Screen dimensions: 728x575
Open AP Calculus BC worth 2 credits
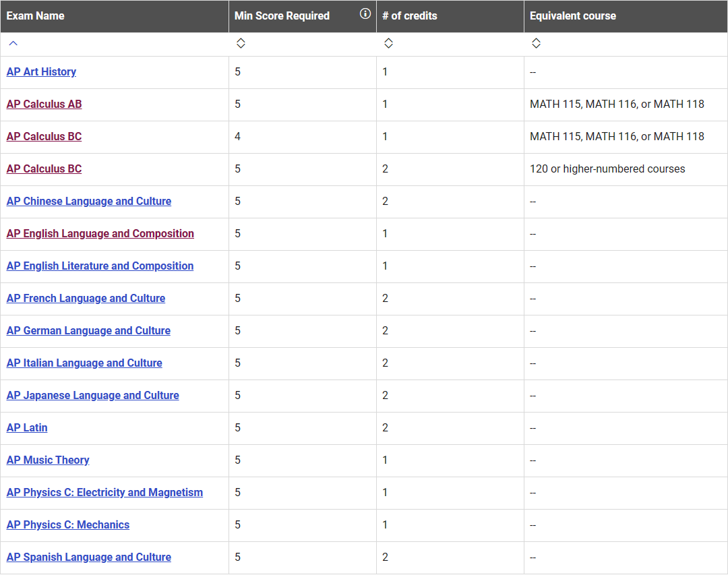click(44, 169)
